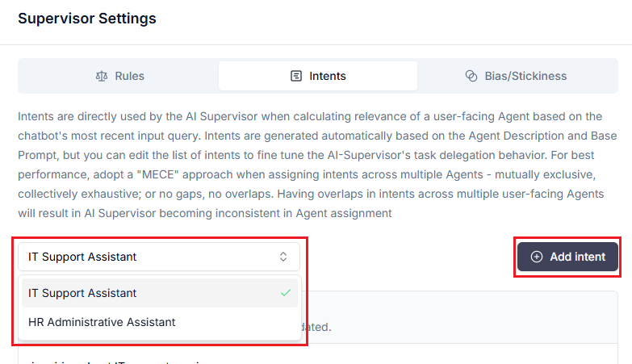Click the up-down chevron in agent selector
This screenshot has width=632, height=364.
pos(283,257)
